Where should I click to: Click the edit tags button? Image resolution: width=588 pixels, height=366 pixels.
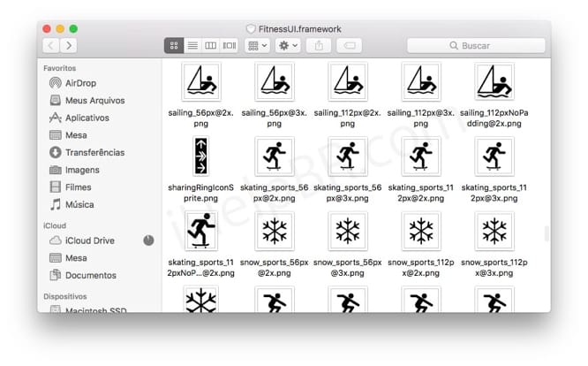[349, 45]
